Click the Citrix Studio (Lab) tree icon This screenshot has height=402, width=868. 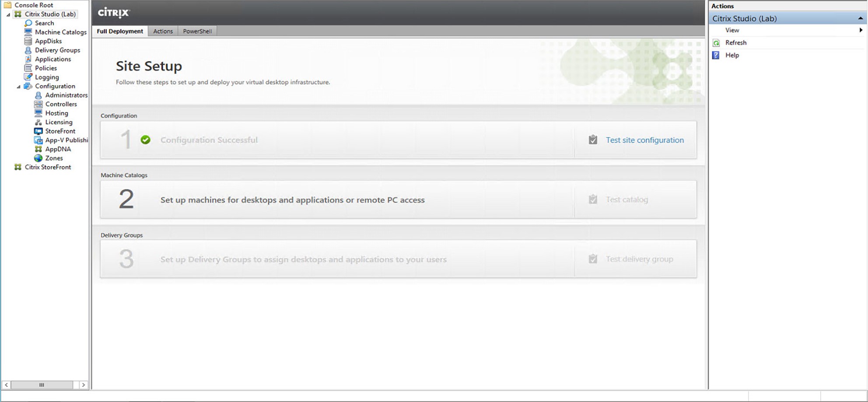(18, 14)
